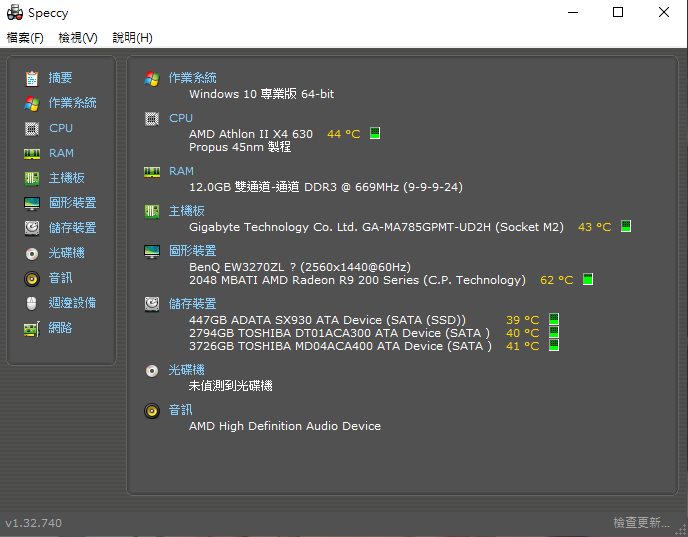
Task: Click the AMD Radeon R9 200 Series text
Action: [x=357, y=280]
